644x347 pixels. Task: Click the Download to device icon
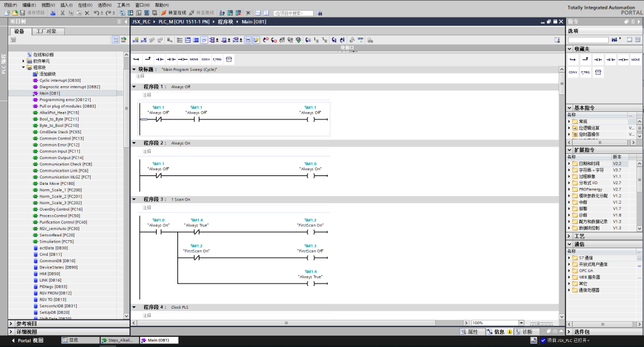click(130, 13)
